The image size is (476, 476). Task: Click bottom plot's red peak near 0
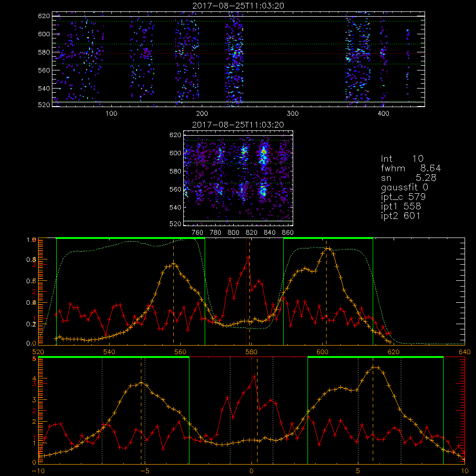click(254, 377)
